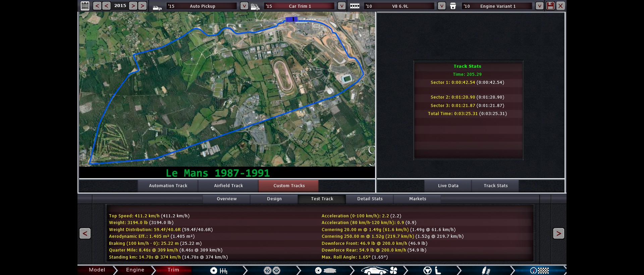Image resolution: width=644 pixels, height=275 pixels.
Task: Open the V8 6.9L engine dropdown
Action: (x=442, y=6)
